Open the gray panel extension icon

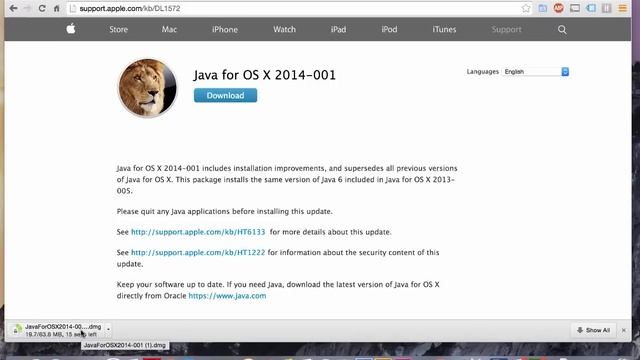click(607, 8)
